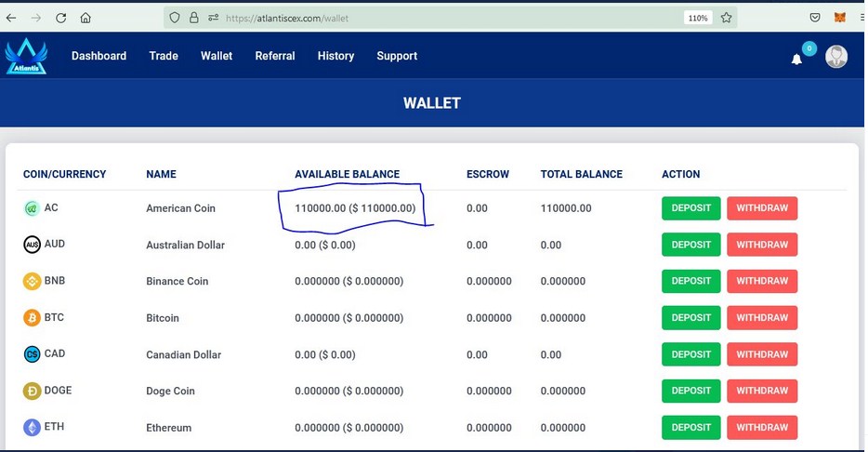Click the NAME column header

pos(161,174)
